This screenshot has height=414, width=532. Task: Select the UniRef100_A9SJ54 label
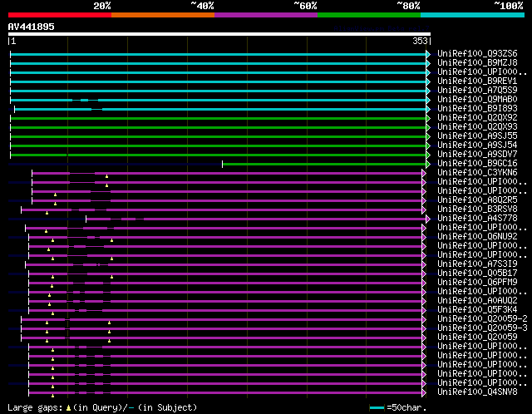click(477, 145)
